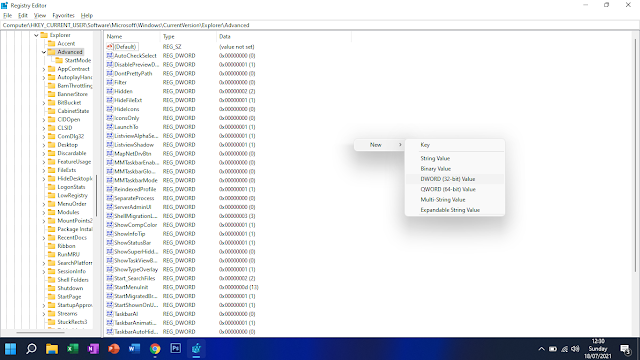Click the Registry Editor title bar icon
640x360 pixels.
(x=4, y=5)
